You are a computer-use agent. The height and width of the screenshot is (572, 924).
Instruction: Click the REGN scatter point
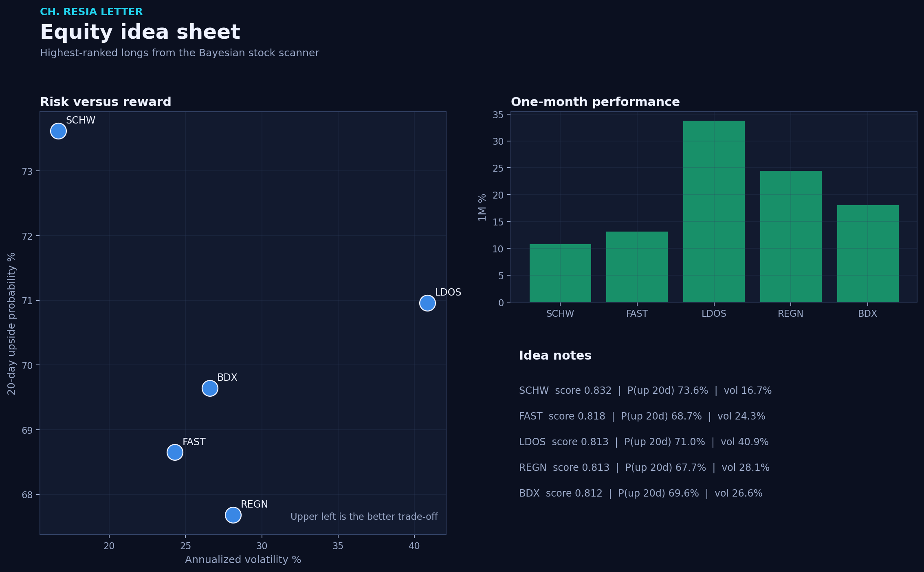point(233,515)
